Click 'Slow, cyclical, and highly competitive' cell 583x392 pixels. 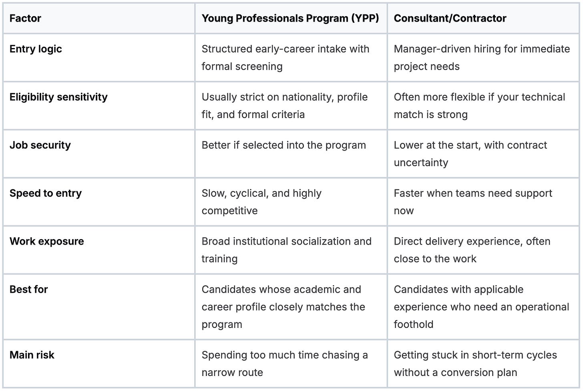[x=261, y=202]
